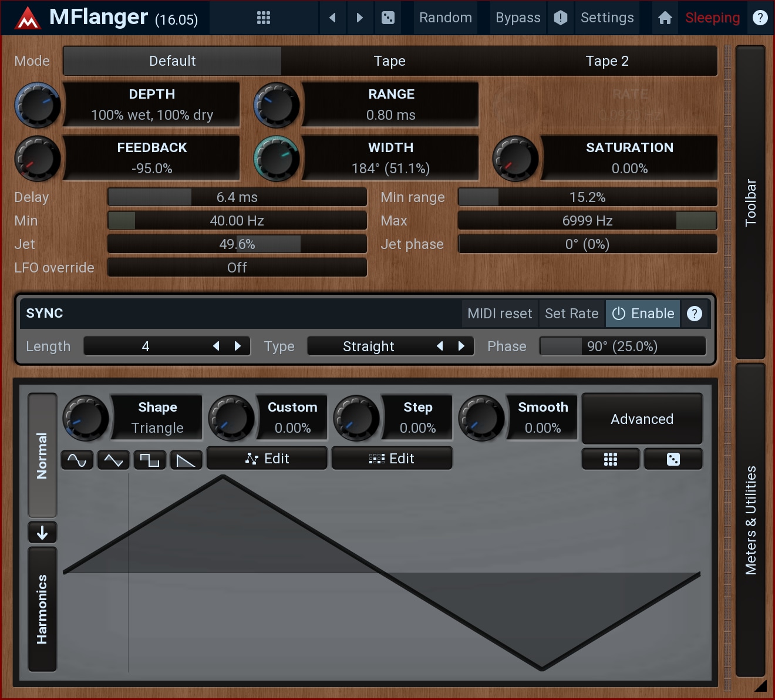
Task: Click the DEPTH value field
Action: 152,105
